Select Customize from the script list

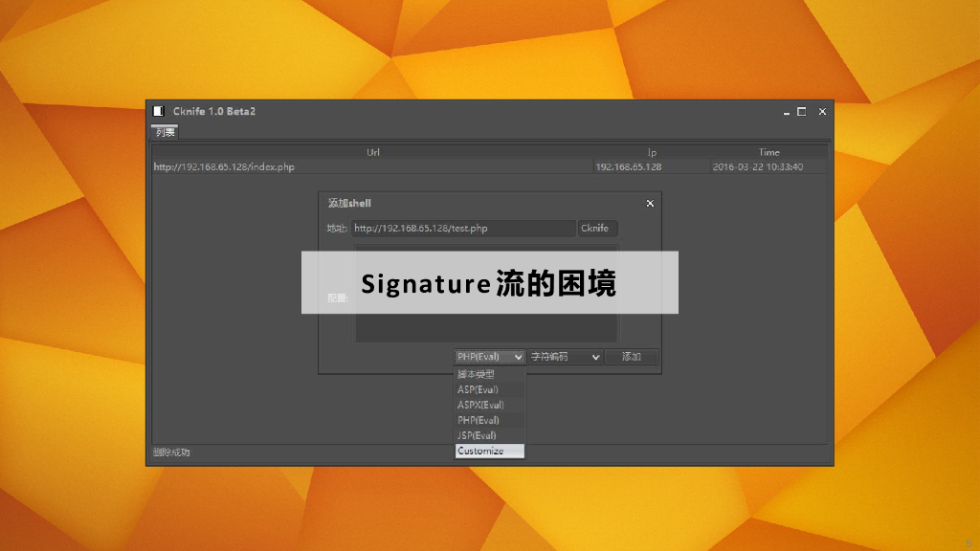click(489, 451)
